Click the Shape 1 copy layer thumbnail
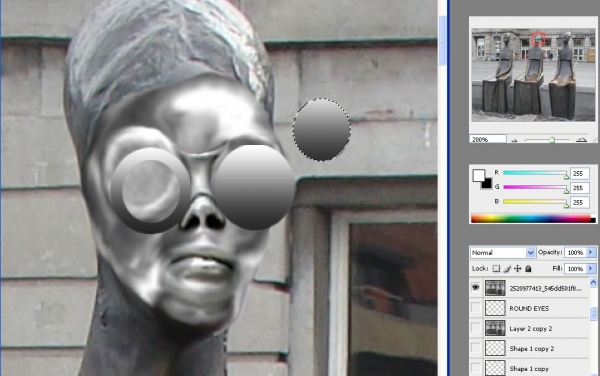The image size is (600, 376). pos(495,368)
